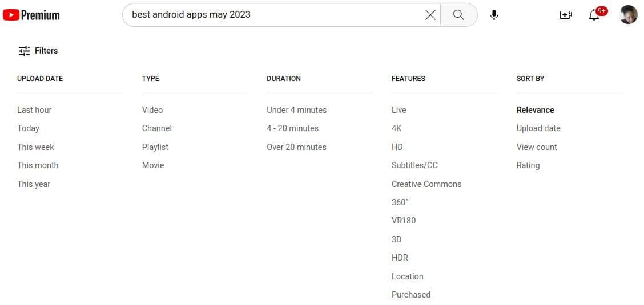Open the account profile avatar

tap(628, 15)
